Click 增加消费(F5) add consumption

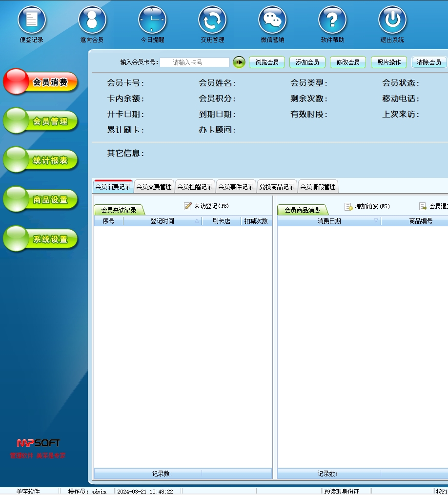pos(367,206)
